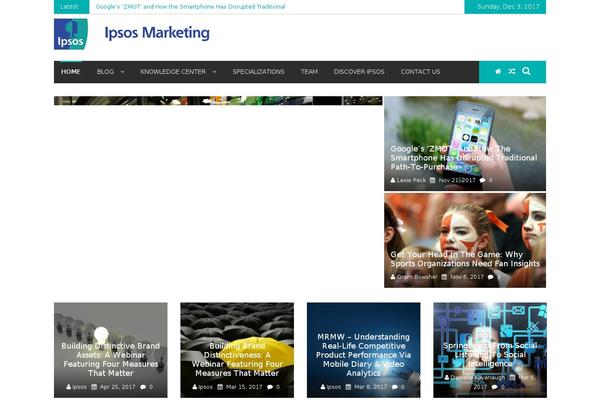Open Google's ZMOT smartphone article title
The image size is (600, 400).
(x=464, y=158)
